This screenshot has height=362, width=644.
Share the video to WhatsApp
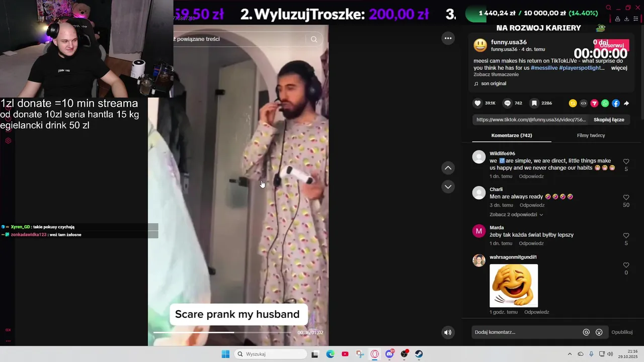point(605,103)
